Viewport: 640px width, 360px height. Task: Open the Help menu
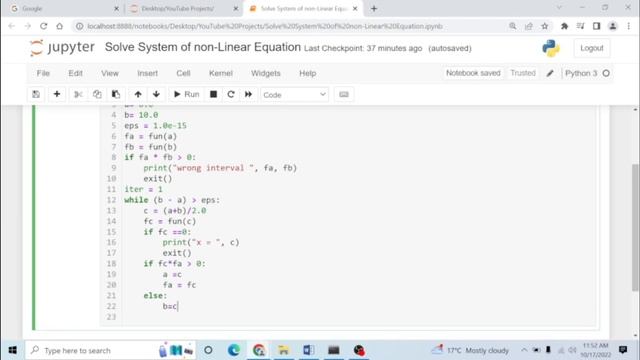[x=307, y=73]
